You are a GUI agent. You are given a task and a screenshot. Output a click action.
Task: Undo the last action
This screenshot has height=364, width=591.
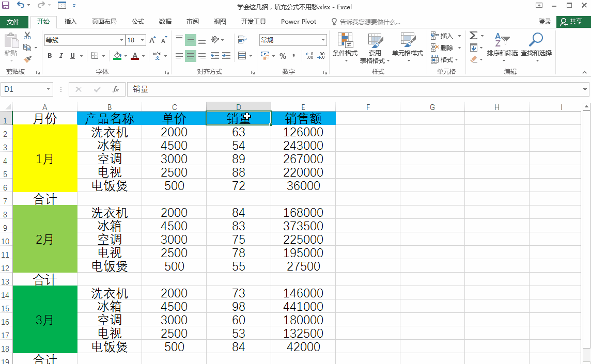click(x=20, y=5)
